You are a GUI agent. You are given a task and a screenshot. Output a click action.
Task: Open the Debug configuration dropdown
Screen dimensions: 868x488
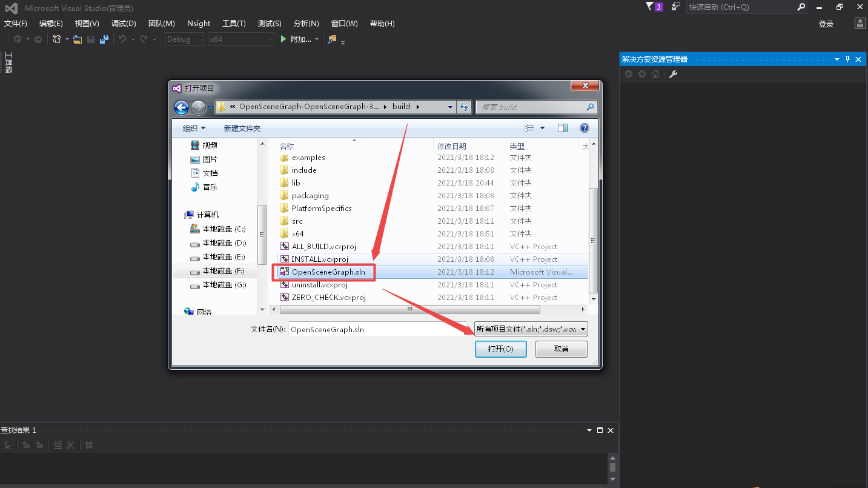tap(185, 39)
